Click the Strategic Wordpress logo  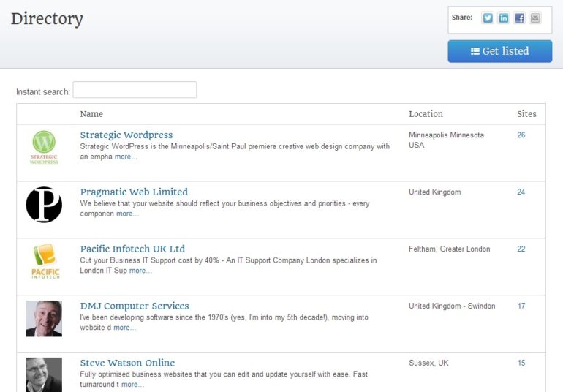click(44, 147)
